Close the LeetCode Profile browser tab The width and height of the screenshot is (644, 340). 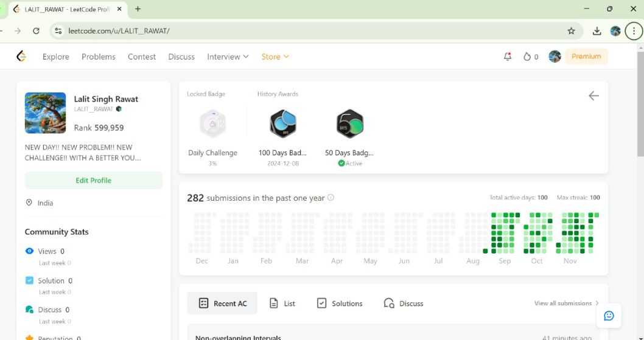pos(119,9)
